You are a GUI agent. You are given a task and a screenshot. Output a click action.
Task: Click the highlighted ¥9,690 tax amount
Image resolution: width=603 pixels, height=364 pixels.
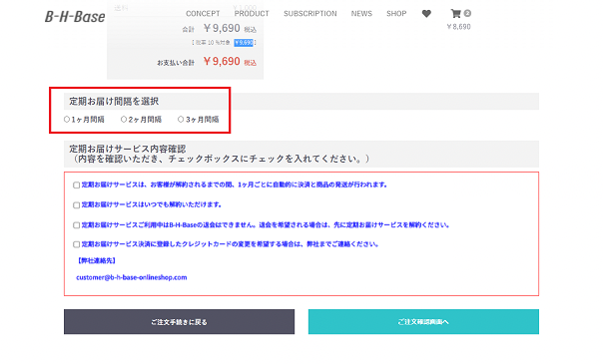244,43
